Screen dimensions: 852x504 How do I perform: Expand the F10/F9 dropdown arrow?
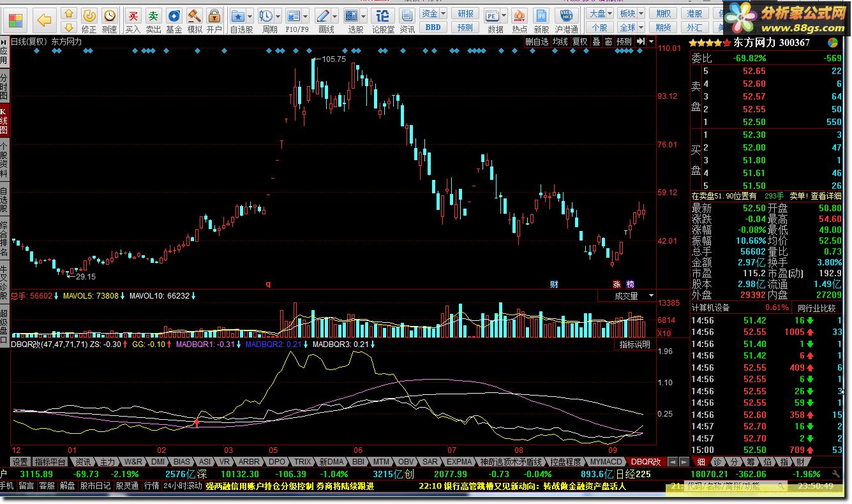click(306, 16)
